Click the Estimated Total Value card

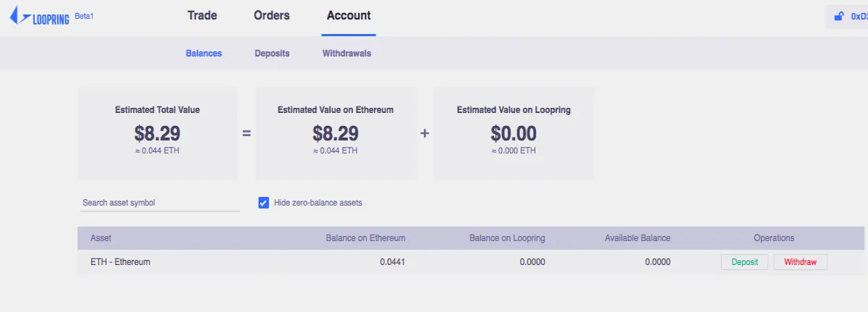158,133
